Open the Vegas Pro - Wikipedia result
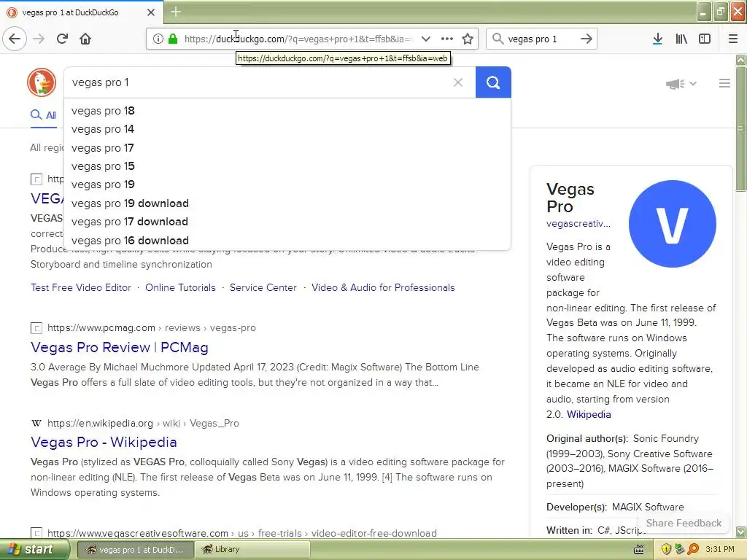 (104, 443)
